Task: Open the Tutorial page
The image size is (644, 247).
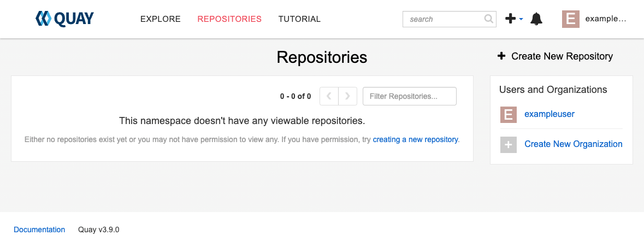Action: click(299, 19)
